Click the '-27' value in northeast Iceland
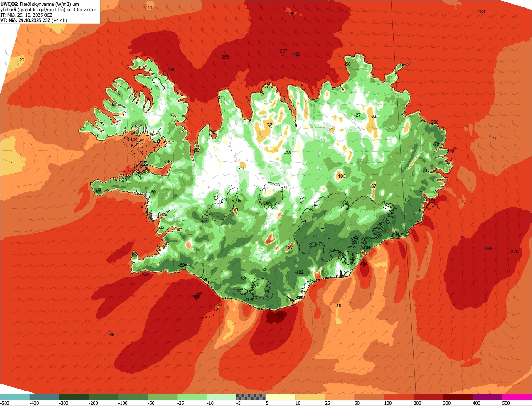This screenshot has height=406, width=532. 357,115
